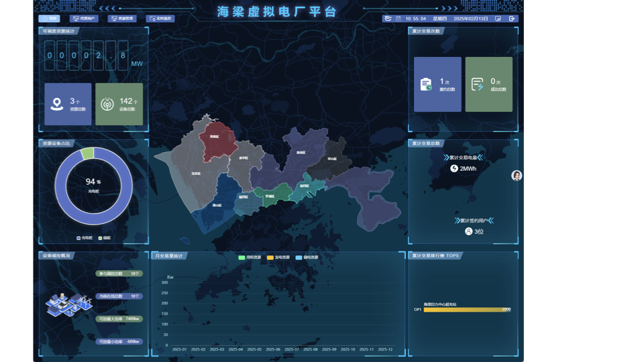Open the 代理用户 tab
Image resolution: width=644 pixels, height=362 pixels.
[85, 19]
